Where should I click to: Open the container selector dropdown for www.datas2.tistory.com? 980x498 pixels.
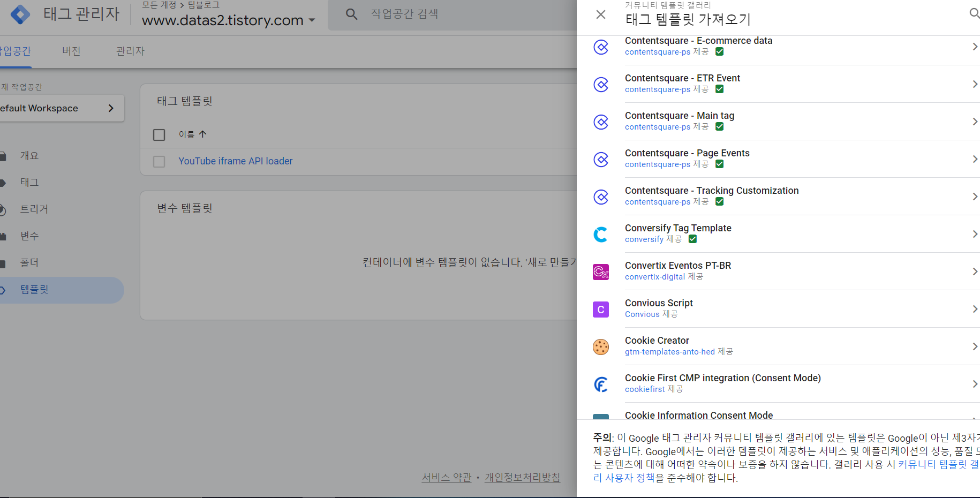coord(312,21)
